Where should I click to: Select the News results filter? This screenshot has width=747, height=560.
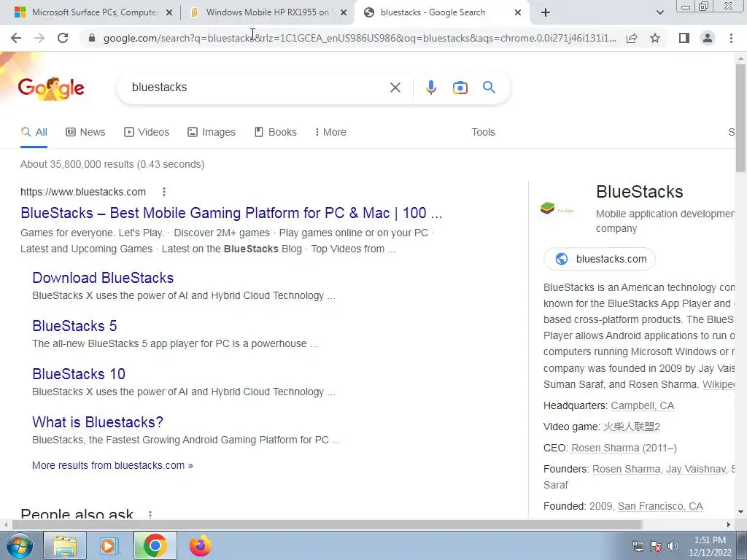click(85, 133)
